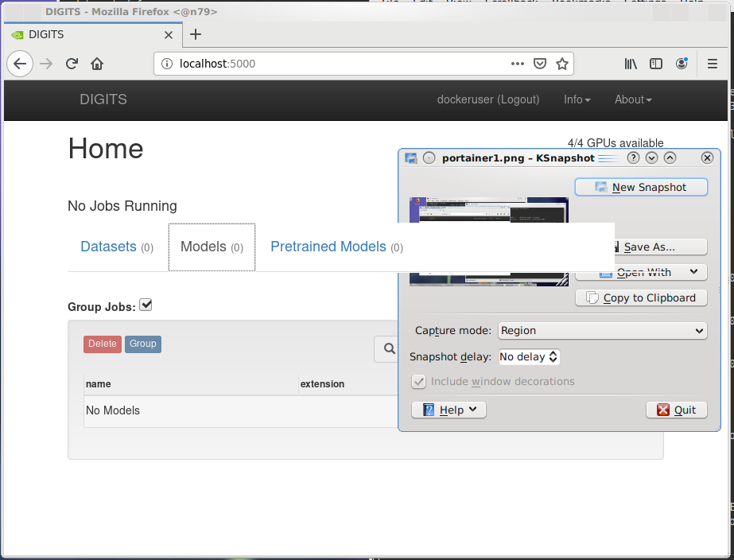734x560 pixels.
Task: Save page to Pocket
Action: (540, 64)
